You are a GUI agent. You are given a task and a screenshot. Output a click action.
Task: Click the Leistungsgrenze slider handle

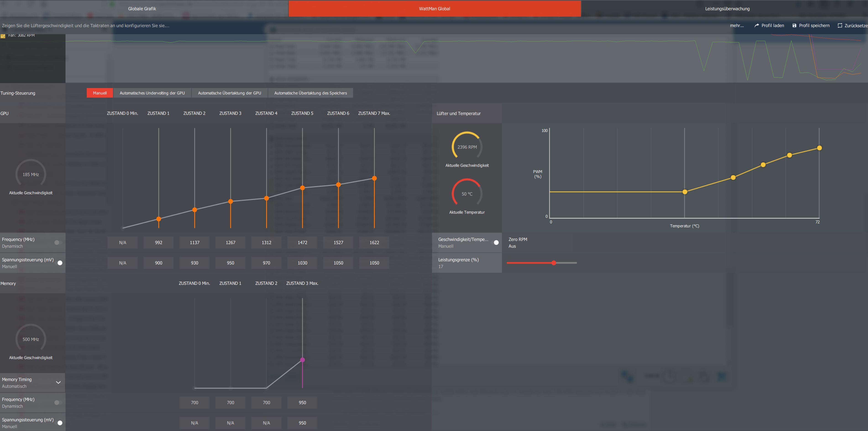coord(554,263)
